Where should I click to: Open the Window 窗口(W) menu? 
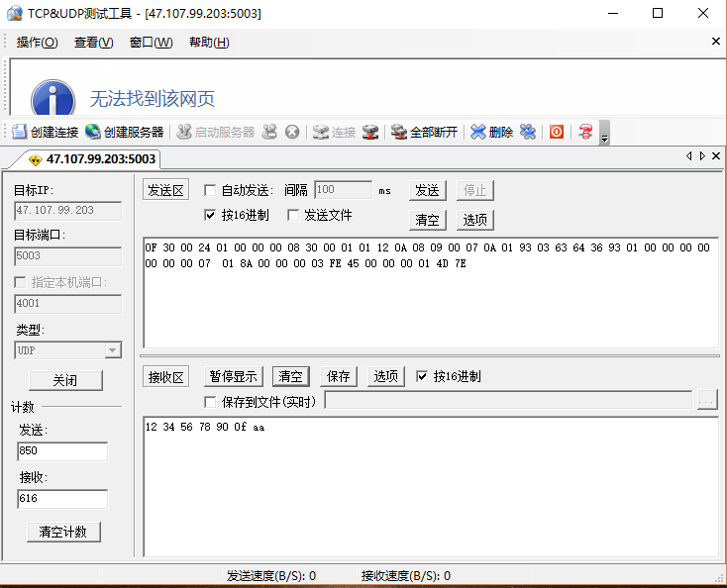pos(152,43)
